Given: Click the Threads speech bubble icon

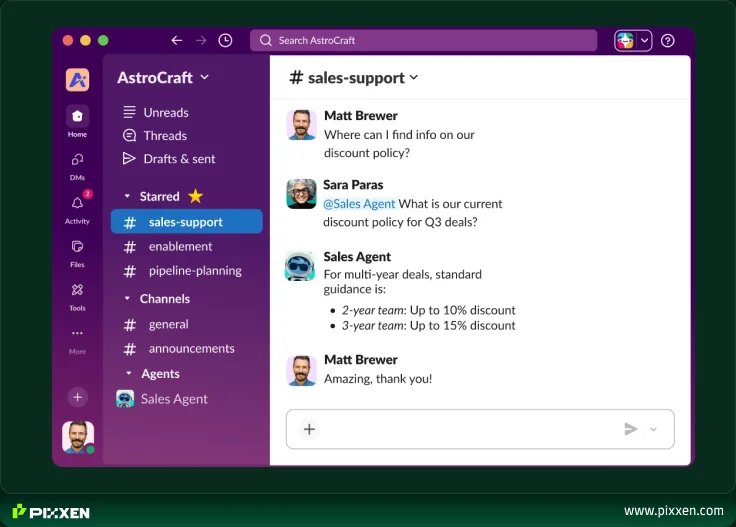Looking at the screenshot, I should (x=129, y=135).
